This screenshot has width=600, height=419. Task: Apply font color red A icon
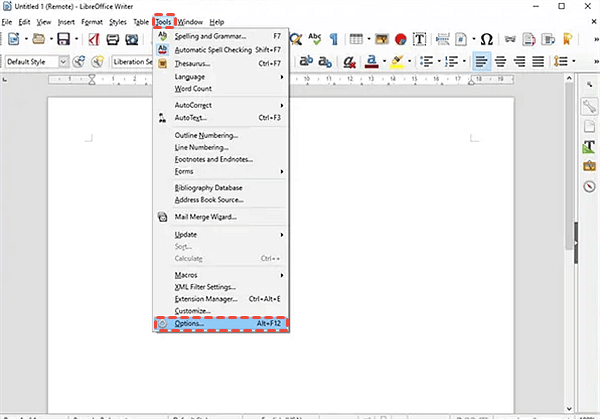click(372, 62)
